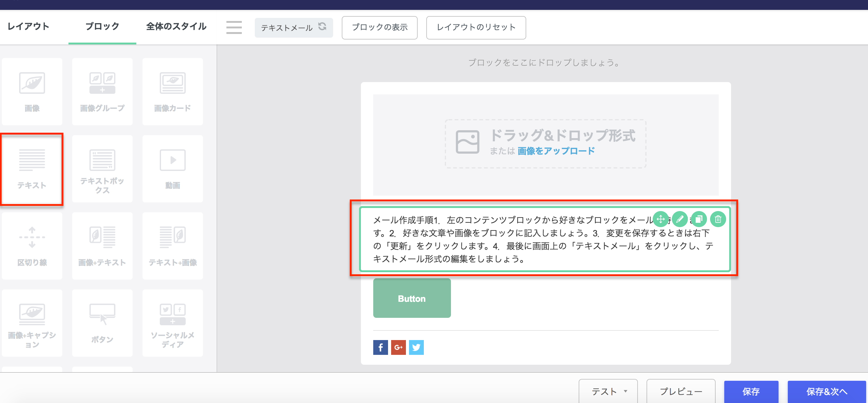
Task: Select the テキスト+画像 block
Action: click(172, 246)
